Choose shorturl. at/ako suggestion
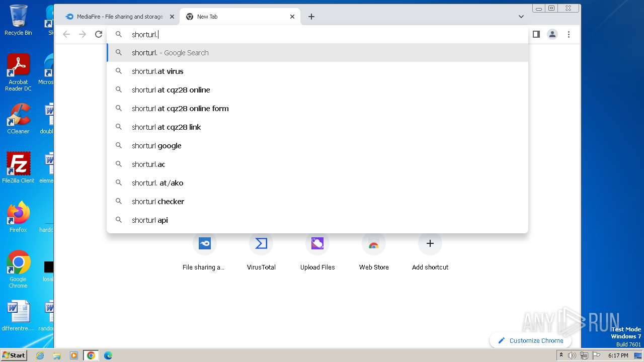The width and height of the screenshot is (644, 362). pyautogui.click(x=317, y=183)
